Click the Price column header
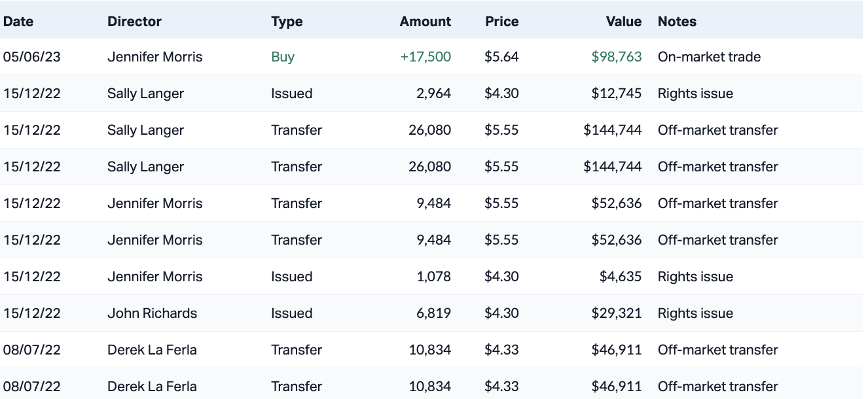The width and height of the screenshot is (868, 399). point(501,22)
